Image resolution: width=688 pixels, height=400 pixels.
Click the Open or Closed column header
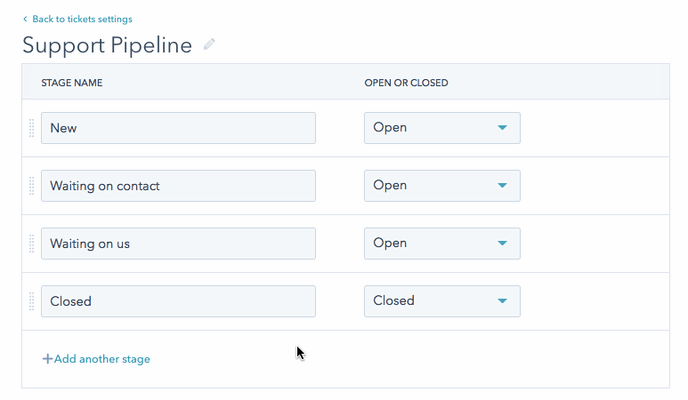point(406,83)
